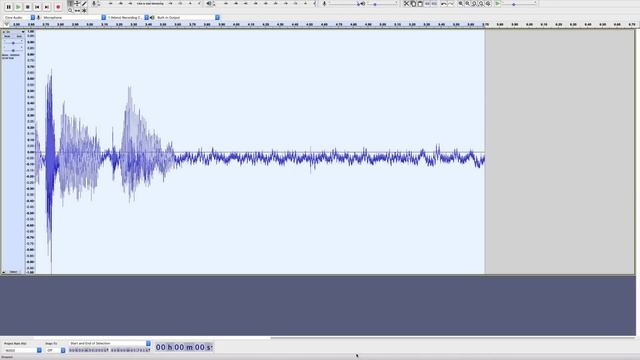Image resolution: width=640 pixels, height=360 pixels.
Task: Stop playback with the Stop button
Action: [27, 7]
